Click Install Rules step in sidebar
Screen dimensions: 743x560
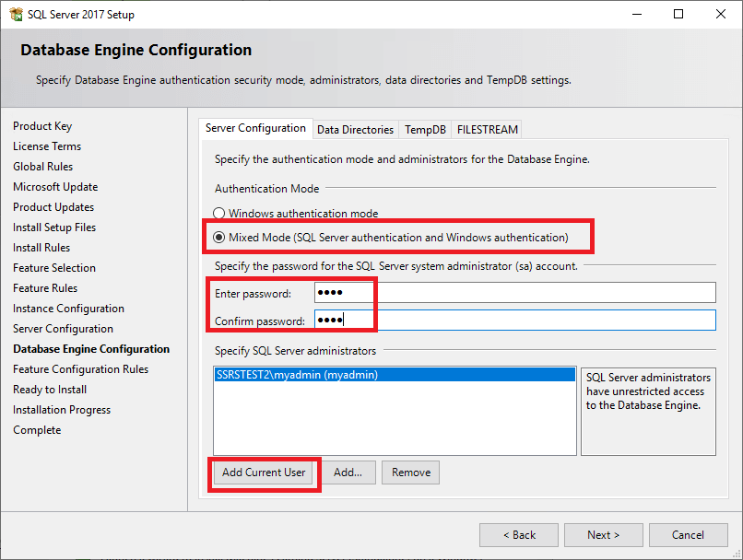click(41, 248)
